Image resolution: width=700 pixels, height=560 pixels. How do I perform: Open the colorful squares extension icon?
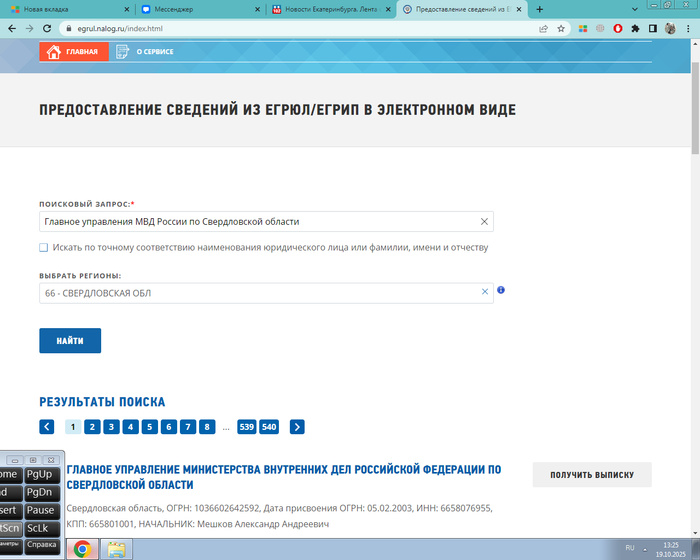click(583, 29)
